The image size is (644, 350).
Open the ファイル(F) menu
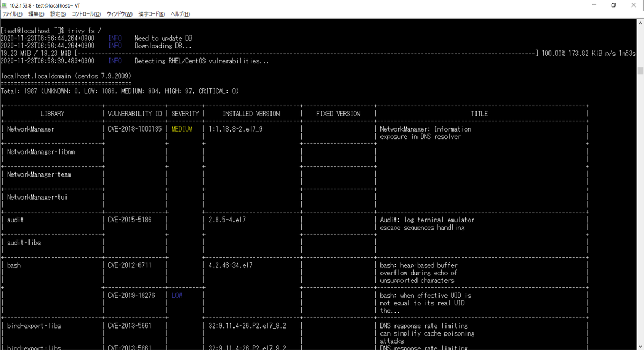point(13,14)
